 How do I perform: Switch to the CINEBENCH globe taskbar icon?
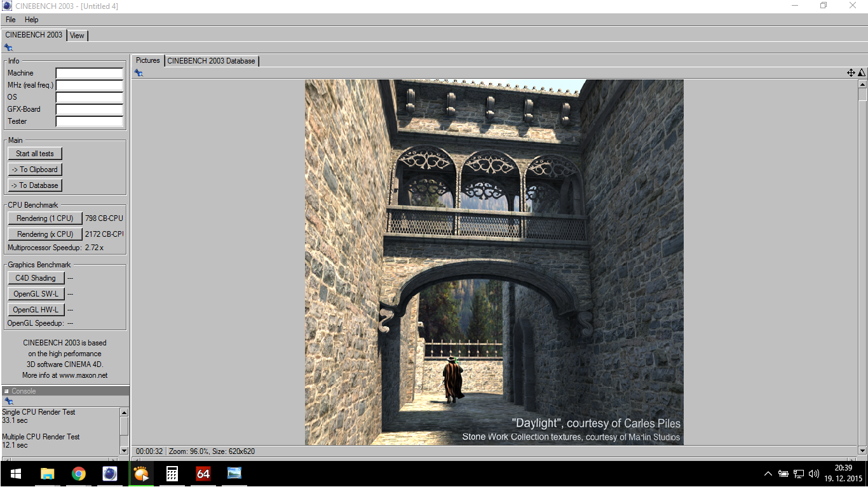pos(110,474)
